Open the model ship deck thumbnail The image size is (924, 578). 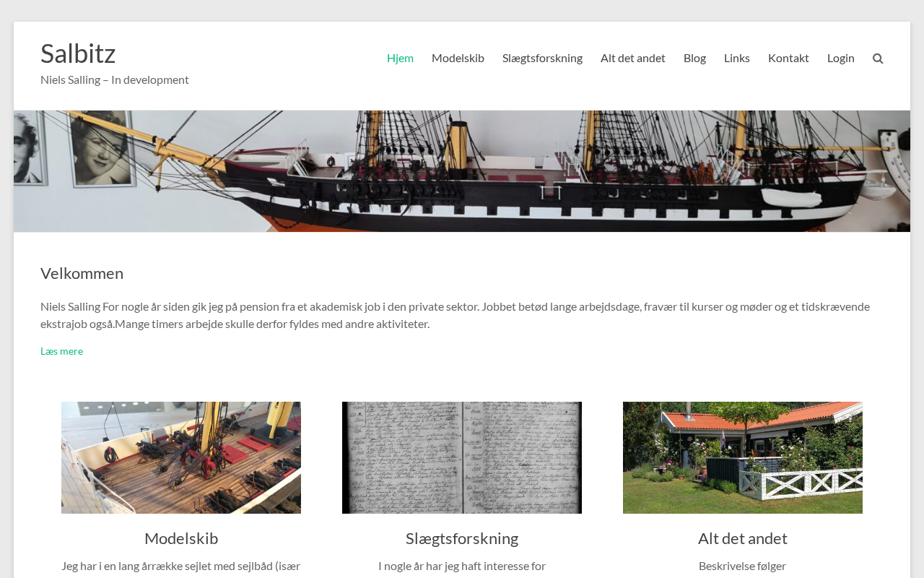[181, 458]
